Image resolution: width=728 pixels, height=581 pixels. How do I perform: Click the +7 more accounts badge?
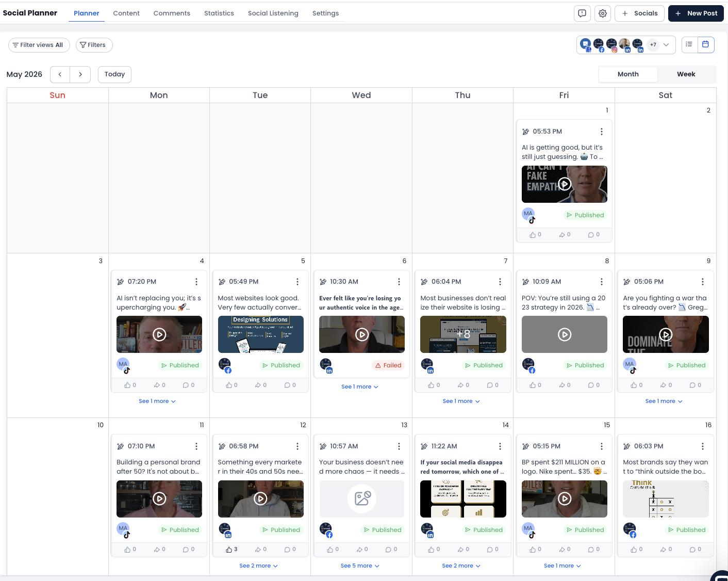click(653, 45)
